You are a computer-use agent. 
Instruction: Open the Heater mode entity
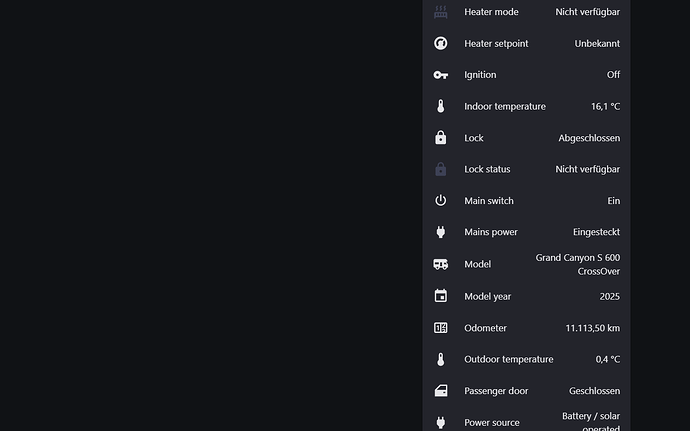[491, 12]
